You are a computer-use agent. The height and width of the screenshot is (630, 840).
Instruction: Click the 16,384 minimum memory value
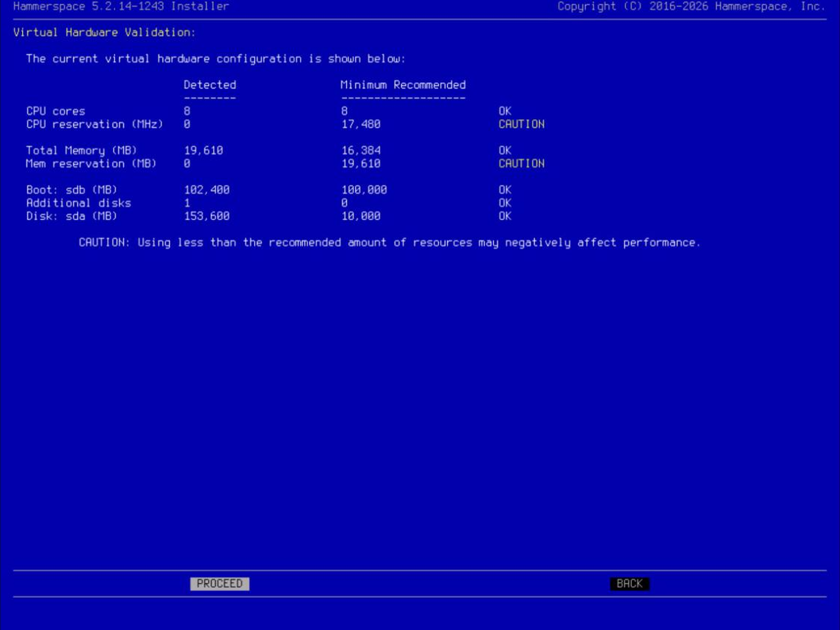click(x=361, y=151)
